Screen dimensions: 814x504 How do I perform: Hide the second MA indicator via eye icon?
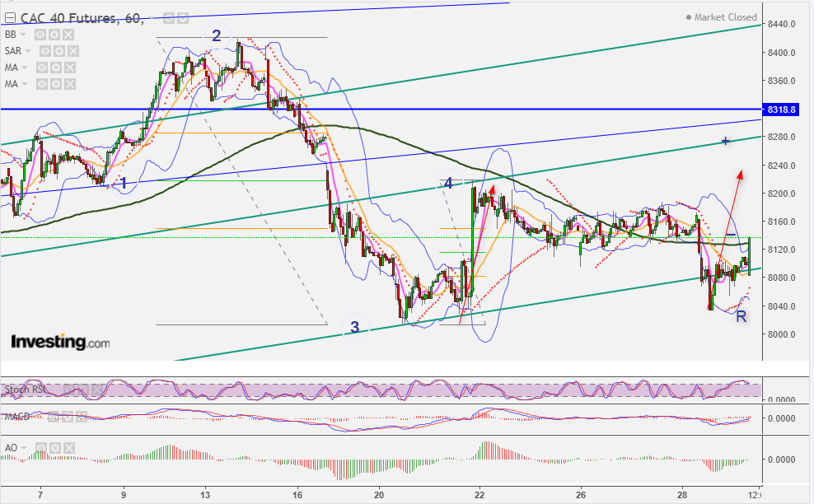41,84
